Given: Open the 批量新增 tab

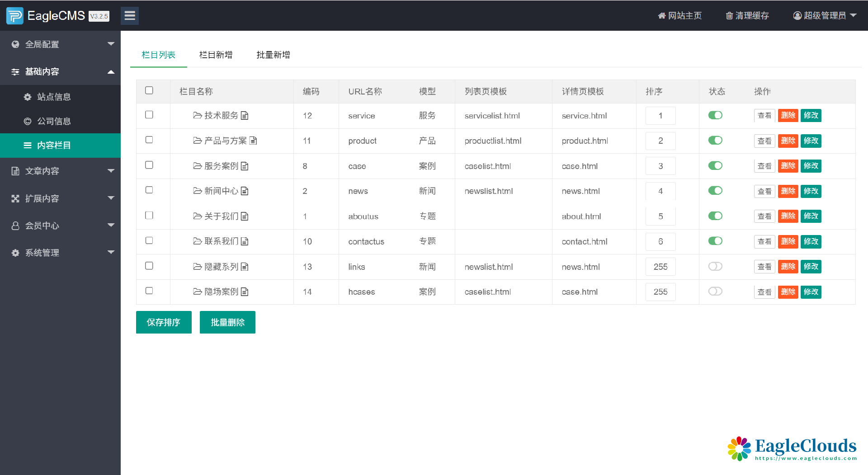Looking at the screenshot, I should tap(273, 55).
